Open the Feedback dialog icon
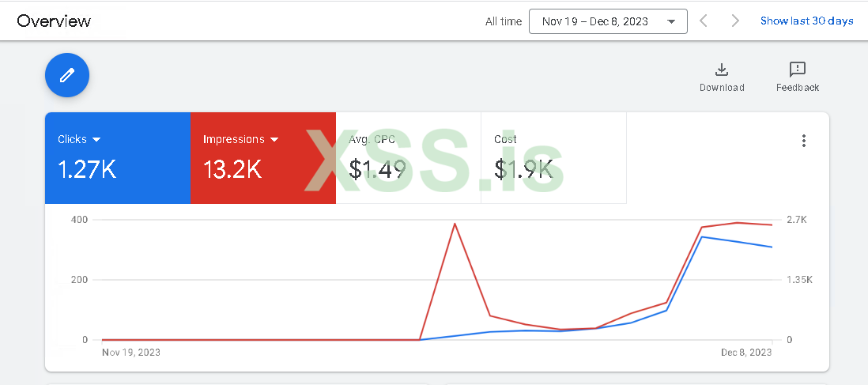Image resolution: width=868 pixels, height=385 pixels. 797,70
